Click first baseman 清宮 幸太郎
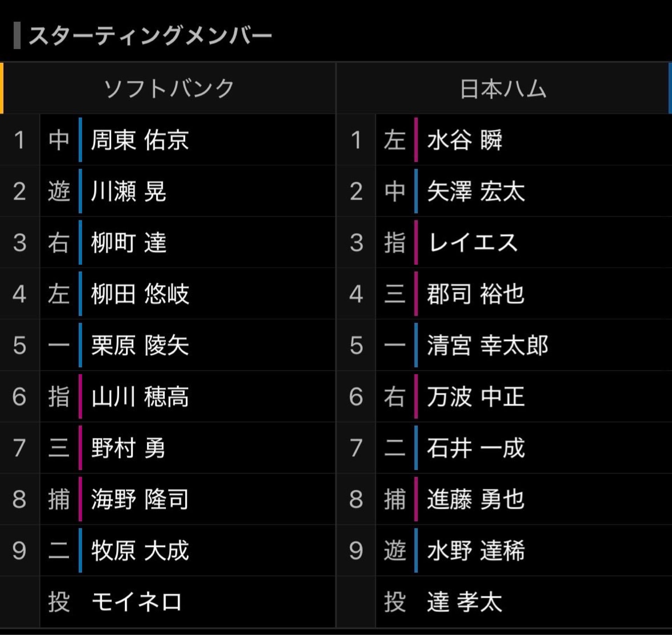Viewport: 672px width, 635px height. pos(488,345)
